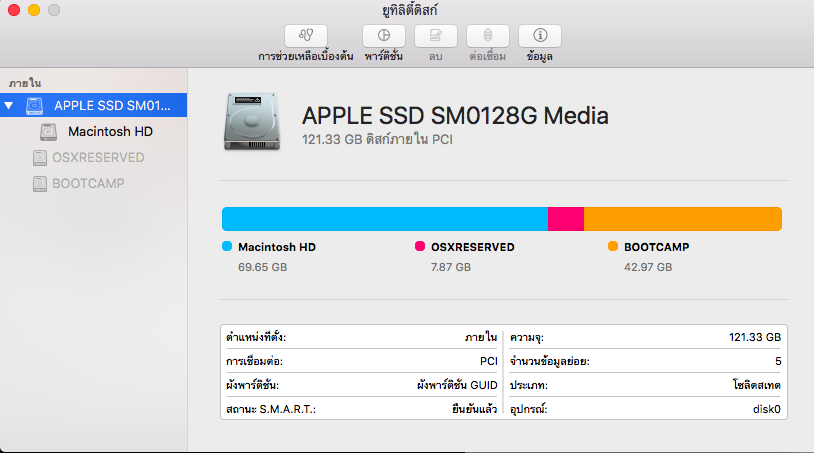Click the APPLE SSD drive icon in the sidebar

tap(35, 106)
